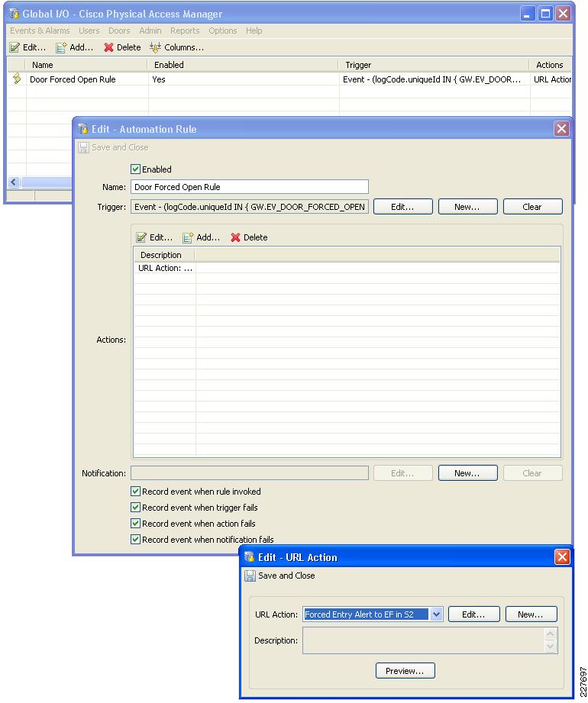The image size is (588, 703).
Task: Click Add icon in Actions toolbar
Action: click(x=188, y=237)
